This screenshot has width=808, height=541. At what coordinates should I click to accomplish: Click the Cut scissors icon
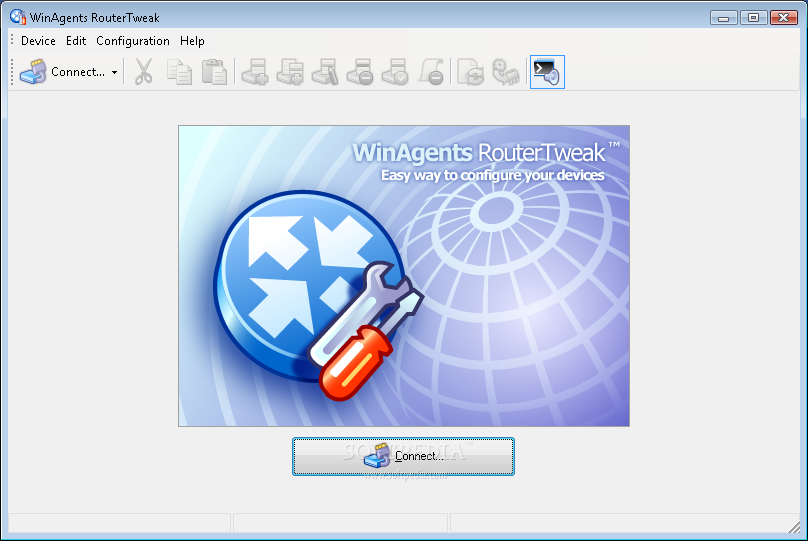click(x=144, y=72)
